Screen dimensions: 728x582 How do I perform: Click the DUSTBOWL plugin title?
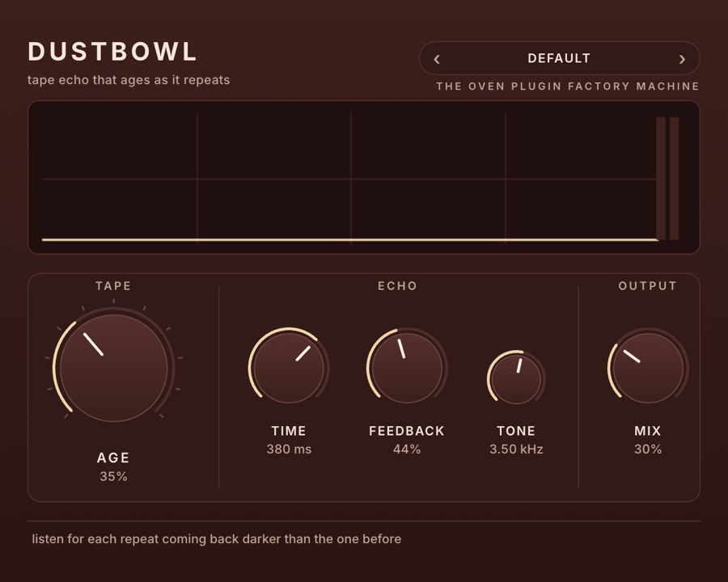coord(112,52)
